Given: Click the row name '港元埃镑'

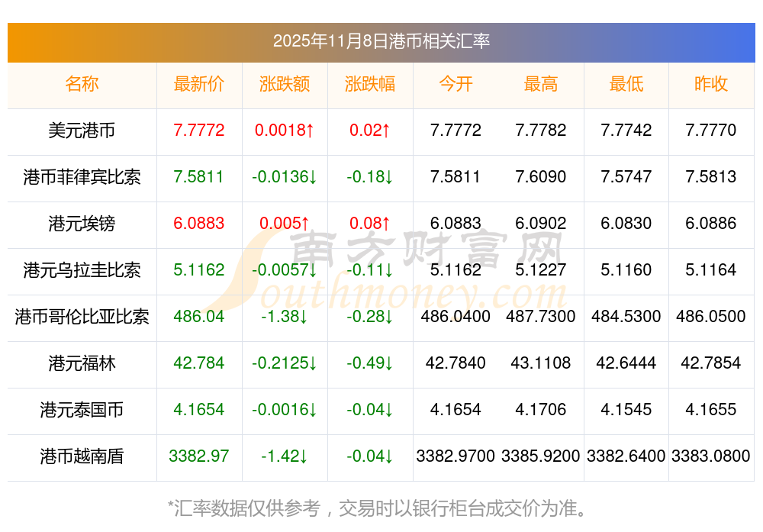Looking at the screenshot, I should (x=82, y=224).
